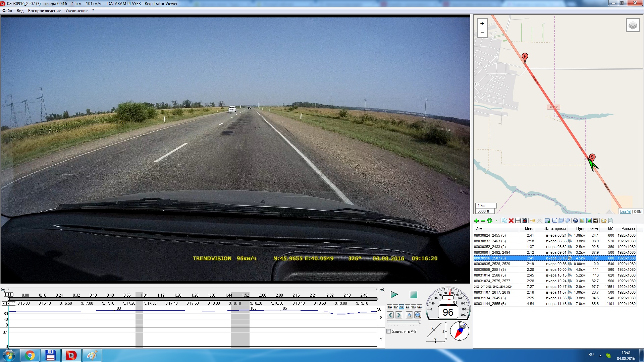This screenshot has height=362, width=644.
Task: Enable the Зациклить A-B checkbox
Action: [389, 331]
